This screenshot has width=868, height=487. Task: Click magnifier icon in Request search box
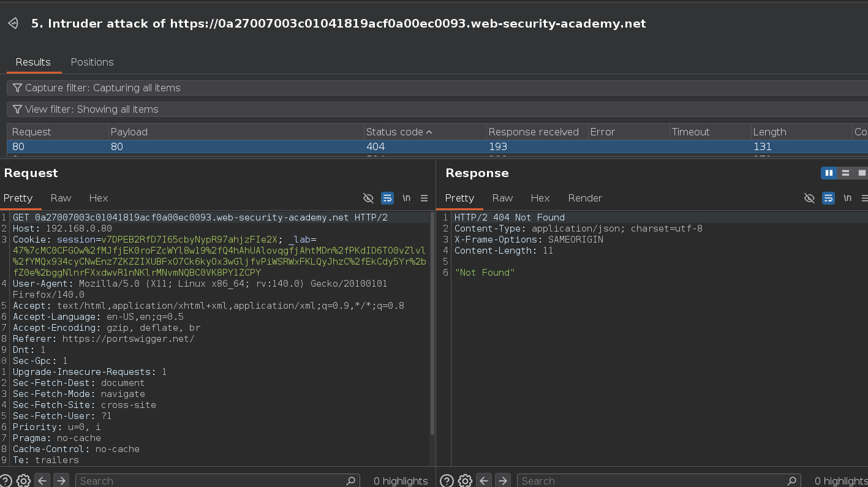(351, 481)
